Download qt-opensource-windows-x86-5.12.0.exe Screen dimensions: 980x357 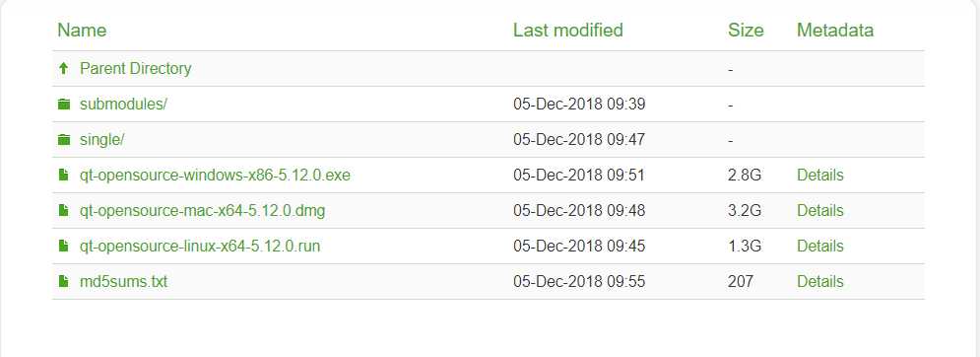click(x=215, y=176)
